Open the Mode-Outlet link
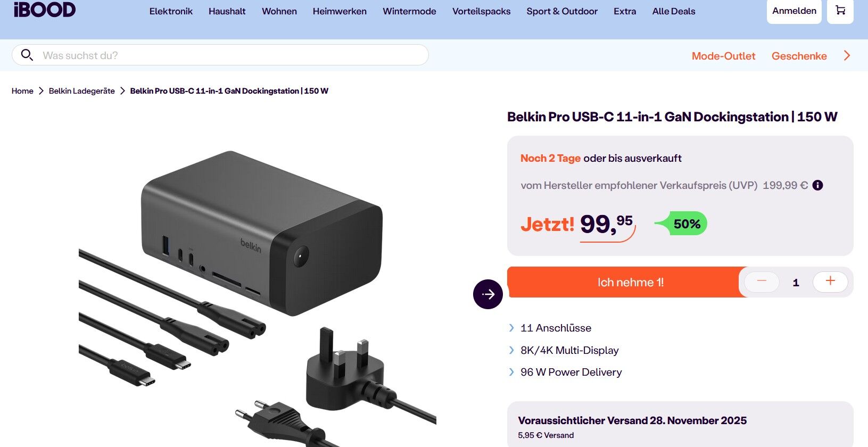The image size is (868, 447). [723, 56]
